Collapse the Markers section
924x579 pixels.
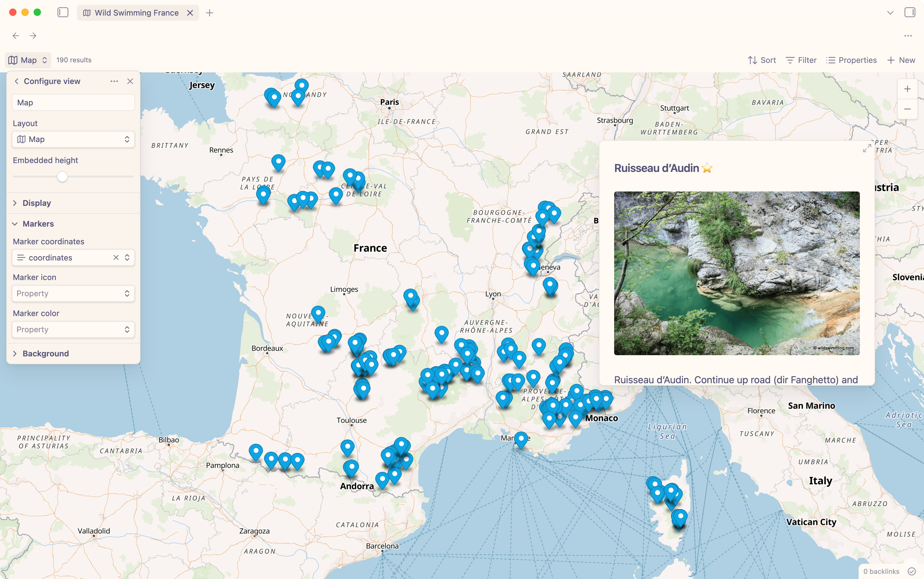pyautogui.click(x=38, y=224)
